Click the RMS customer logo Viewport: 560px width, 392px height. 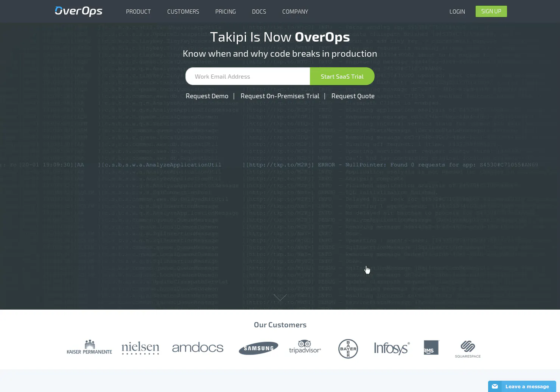point(431,347)
